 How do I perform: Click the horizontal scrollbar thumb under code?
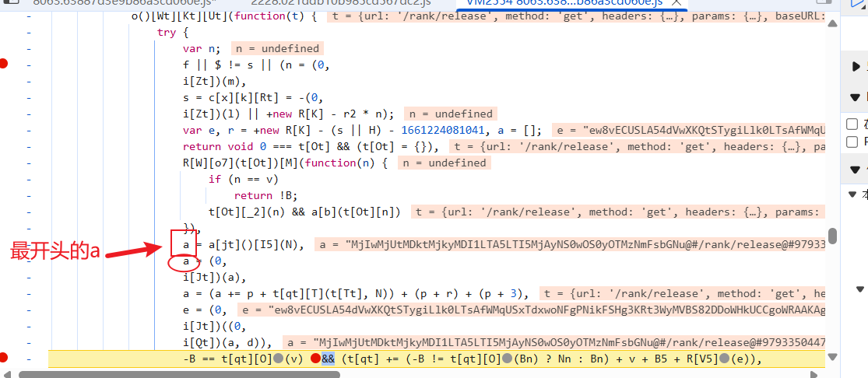(179, 374)
